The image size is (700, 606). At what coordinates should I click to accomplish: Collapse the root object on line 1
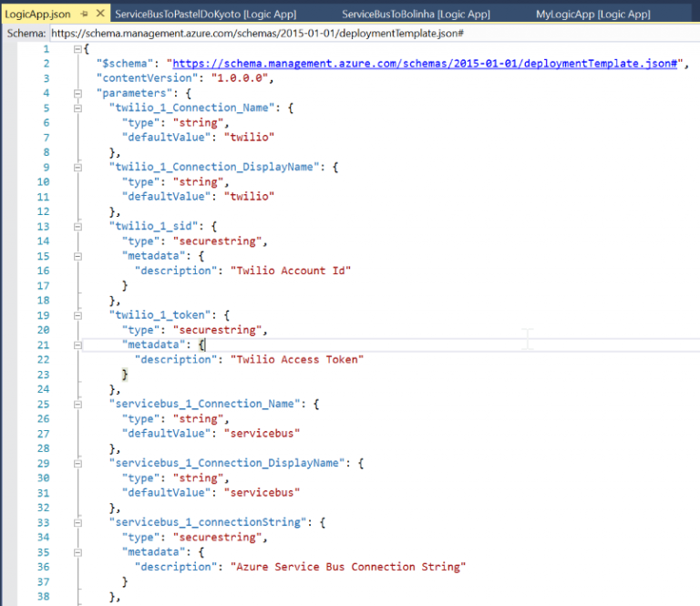coord(77,48)
